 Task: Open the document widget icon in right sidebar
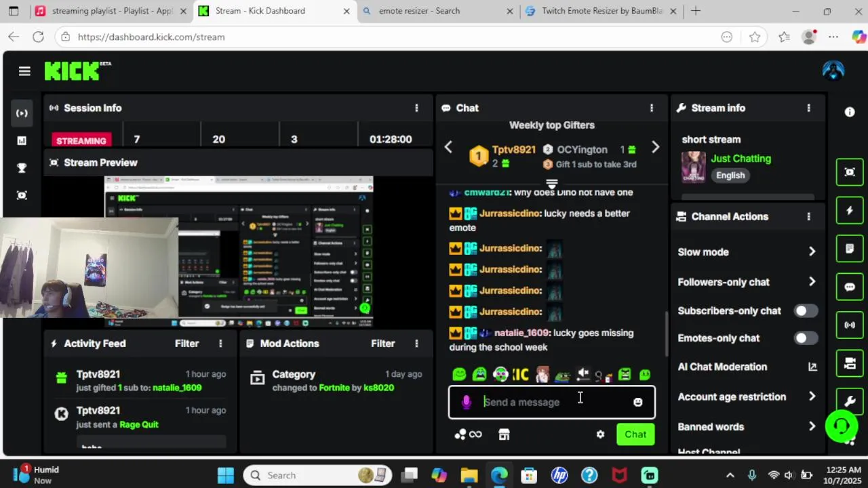click(x=850, y=249)
